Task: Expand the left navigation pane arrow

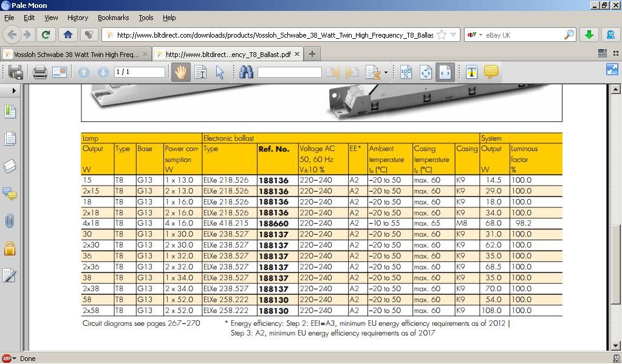Action: pos(14,91)
